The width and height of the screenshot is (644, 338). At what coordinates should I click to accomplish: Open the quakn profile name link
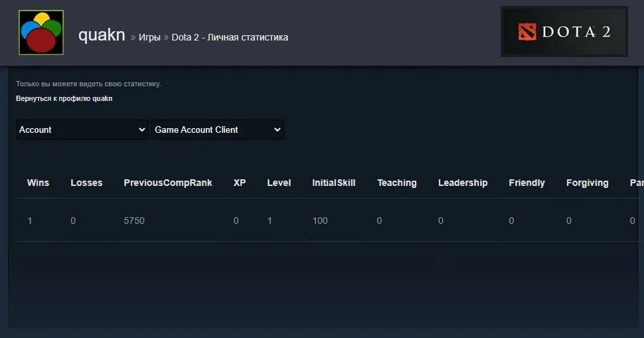tap(102, 35)
